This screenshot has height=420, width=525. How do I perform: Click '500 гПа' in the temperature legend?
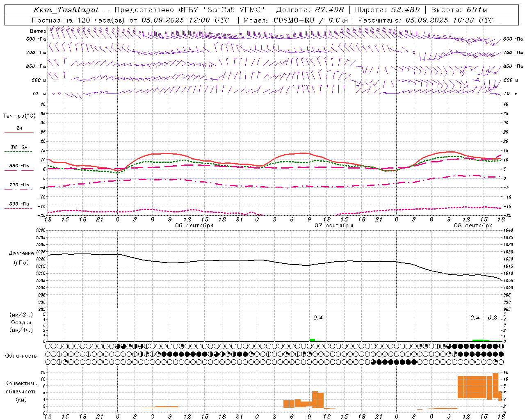(x=19, y=204)
